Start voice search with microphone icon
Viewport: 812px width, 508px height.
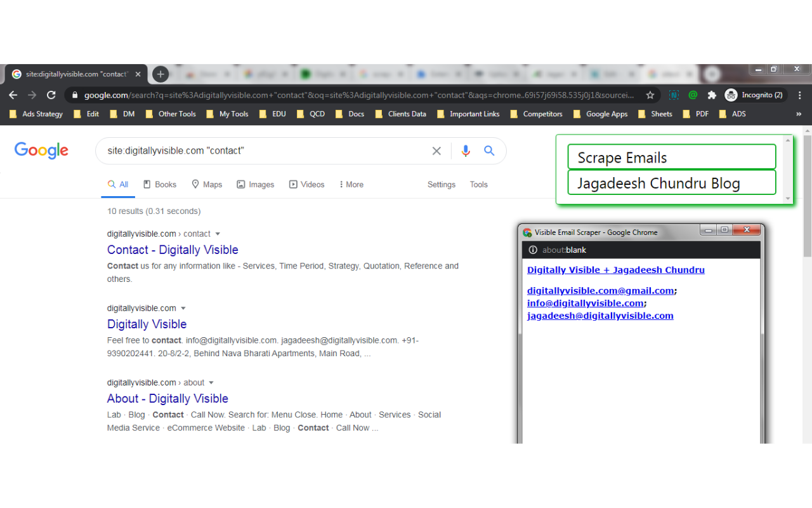click(x=466, y=150)
